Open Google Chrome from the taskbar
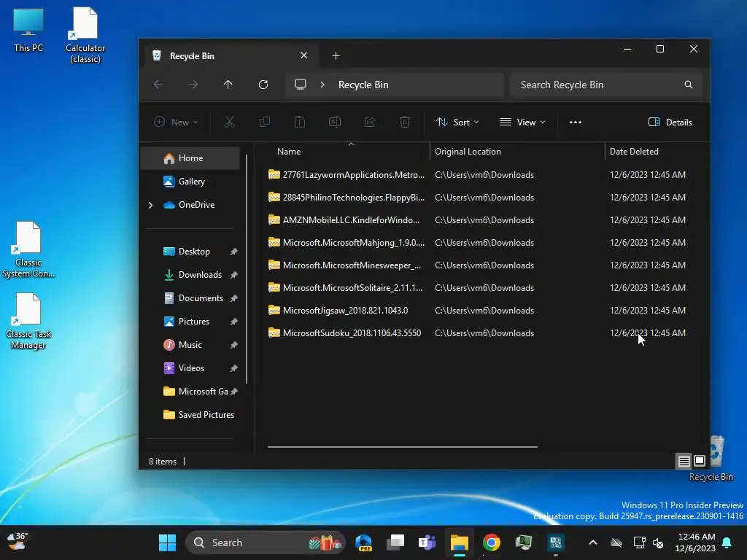Image resolution: width=747 pixels, height=560 pixels. point(491,542)
